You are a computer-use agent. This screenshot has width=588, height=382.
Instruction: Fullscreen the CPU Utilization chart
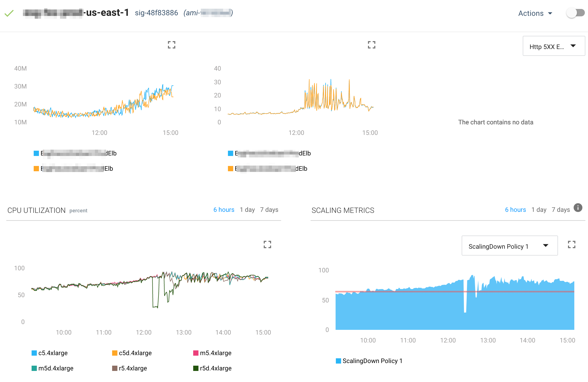coord(267,244)
